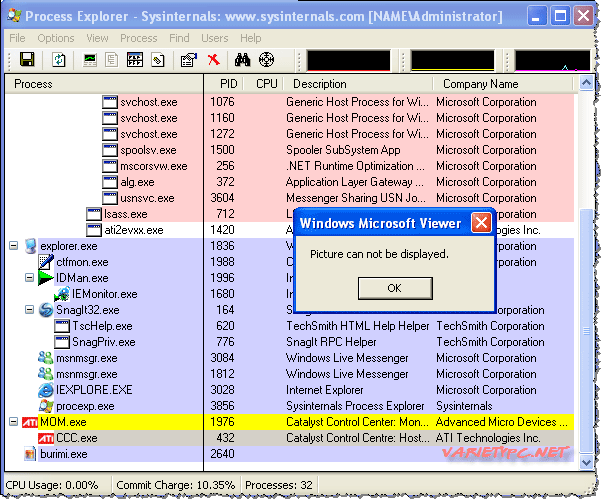Click the Show Process Tree toolbar icon
The image size is (601, 499).
point(112,60)
